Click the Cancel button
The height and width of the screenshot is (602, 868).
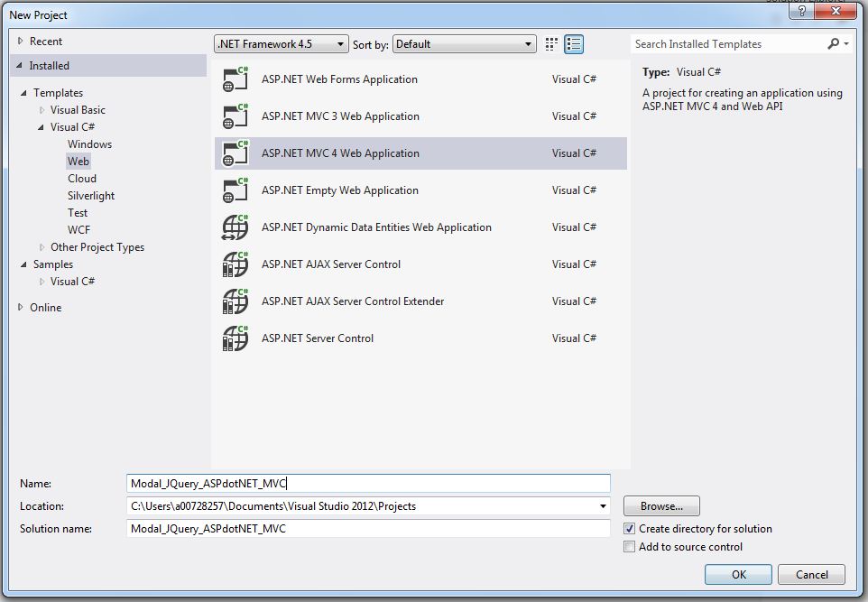(811, 574)
